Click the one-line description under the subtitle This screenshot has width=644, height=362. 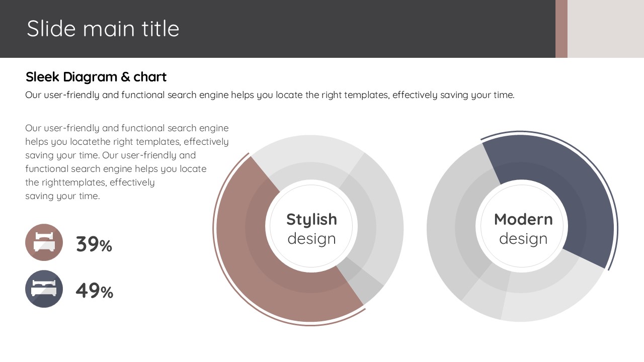pos(270,95)
